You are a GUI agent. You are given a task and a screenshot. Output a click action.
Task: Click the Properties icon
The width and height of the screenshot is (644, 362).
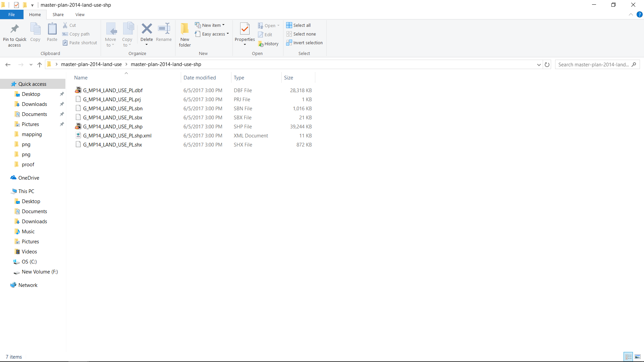(x=245, y=29)
